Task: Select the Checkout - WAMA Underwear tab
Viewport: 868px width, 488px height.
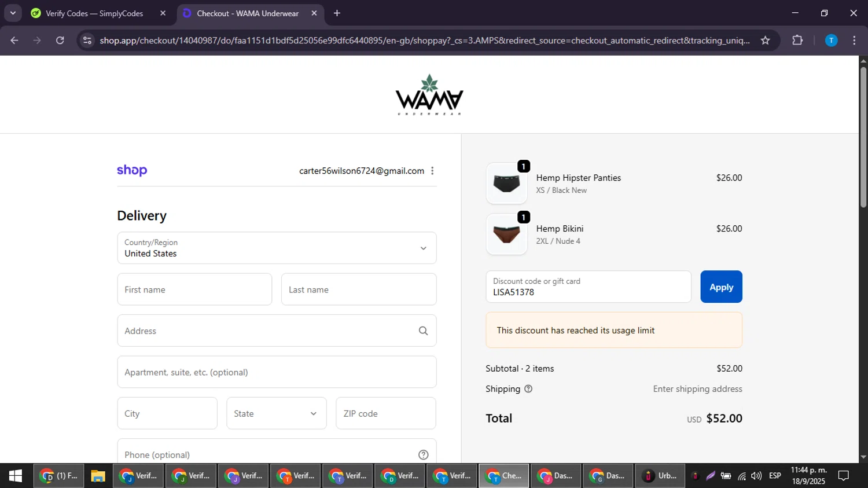Action: tap(248, 13)
